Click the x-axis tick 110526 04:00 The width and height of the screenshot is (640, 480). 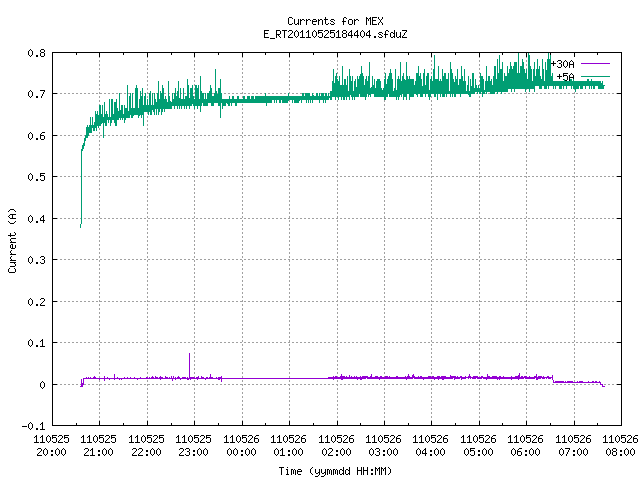[x=431, y=446]
